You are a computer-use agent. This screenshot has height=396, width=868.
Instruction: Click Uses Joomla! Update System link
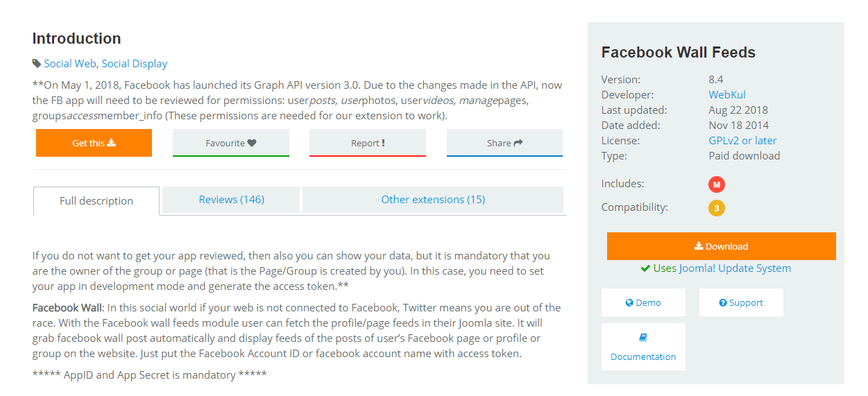pyautogui.click(x=722, y=268)
